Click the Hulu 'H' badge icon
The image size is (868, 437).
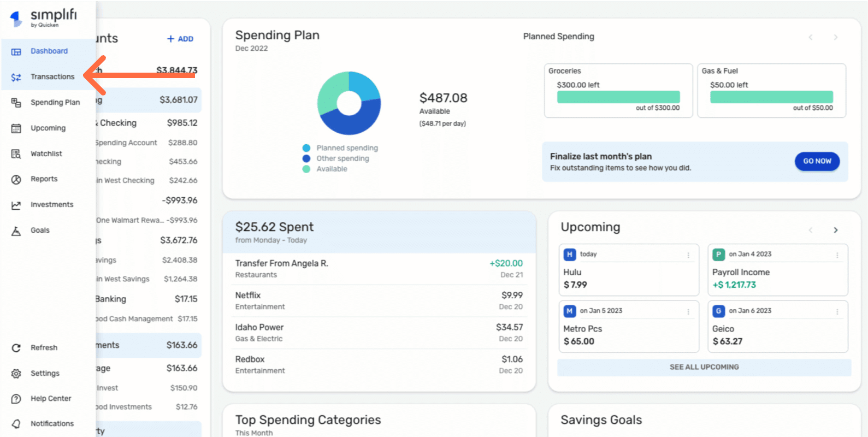click(570, 254)
